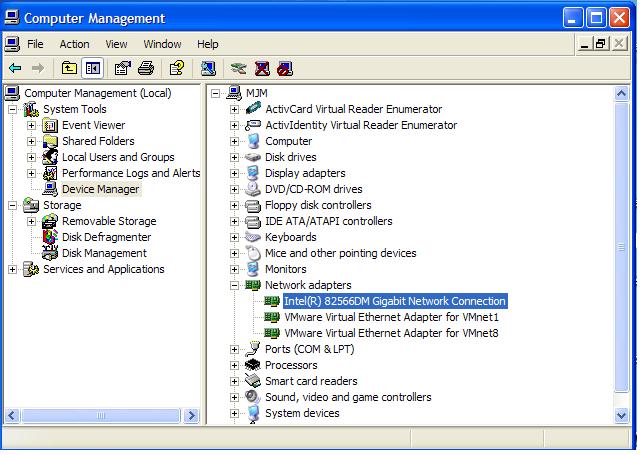The image size is (642, 455).
Task: Click the Performance Logs and Alerts icon
Action: click(x=50, y=173)
